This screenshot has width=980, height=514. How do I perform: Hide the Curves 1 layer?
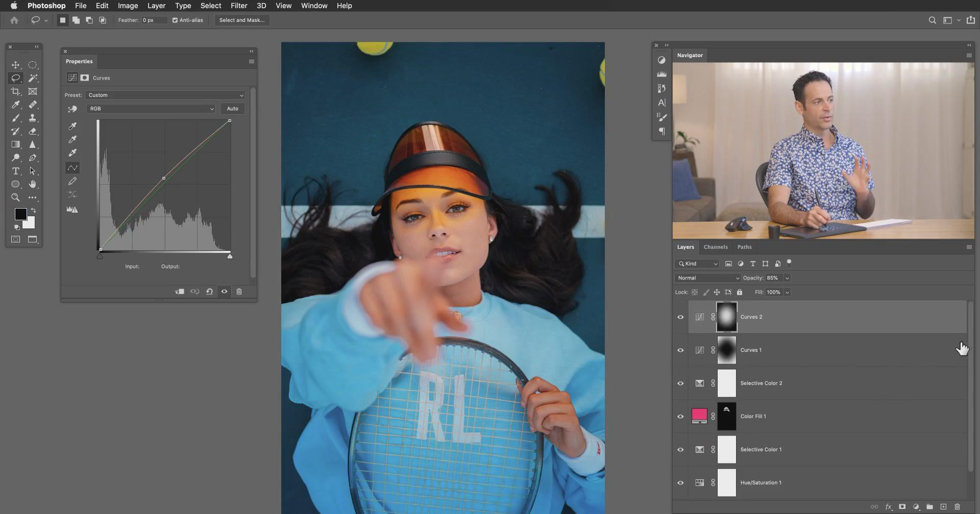[680, 350]
